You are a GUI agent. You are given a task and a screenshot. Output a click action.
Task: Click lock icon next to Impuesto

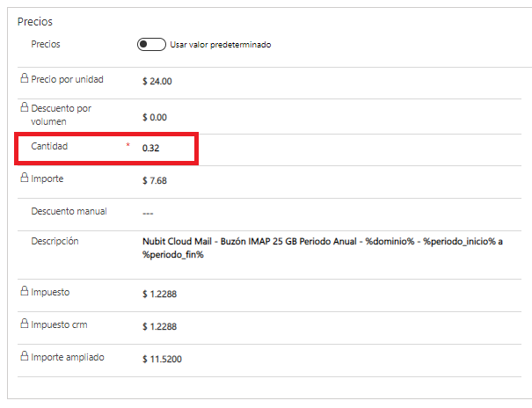(25, 291)
